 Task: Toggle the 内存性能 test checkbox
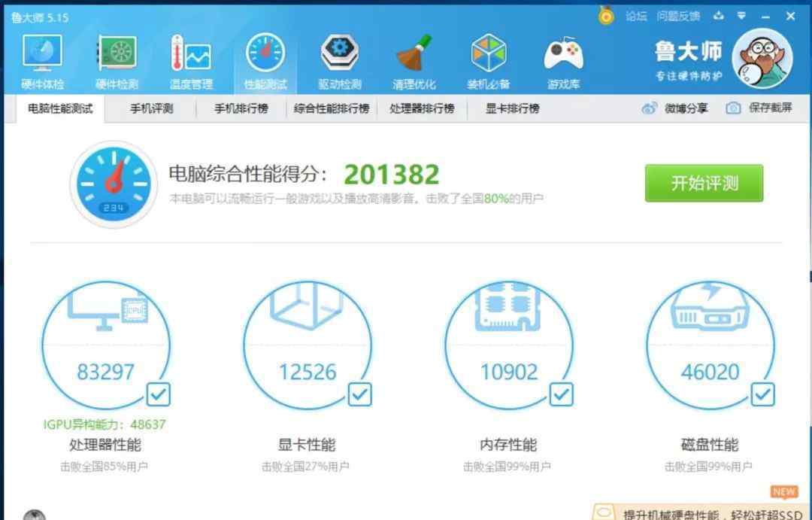click(561, 394)
